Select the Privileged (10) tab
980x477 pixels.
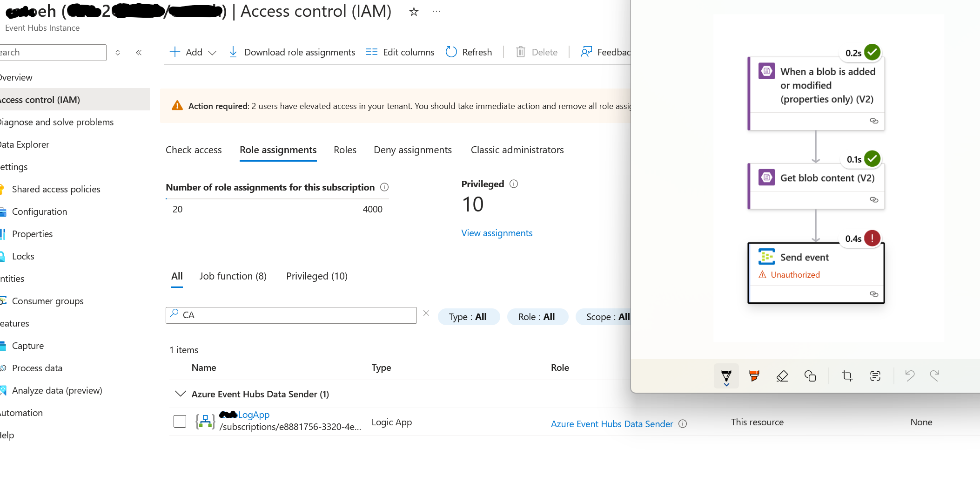click(x=317, y=276)
